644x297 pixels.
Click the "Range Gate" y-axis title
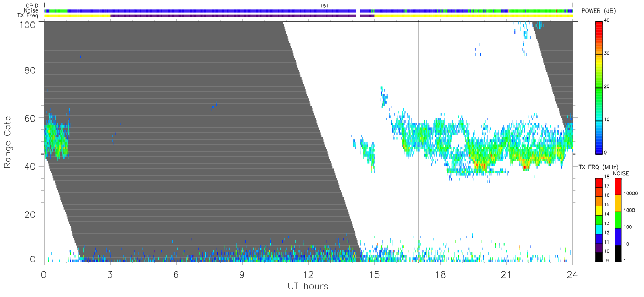8,142
